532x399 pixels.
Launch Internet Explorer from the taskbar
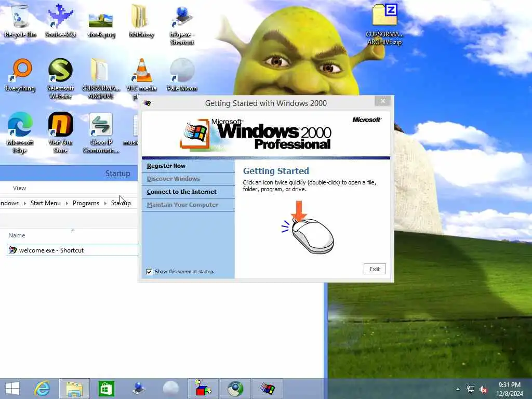(x=43, y=389)
